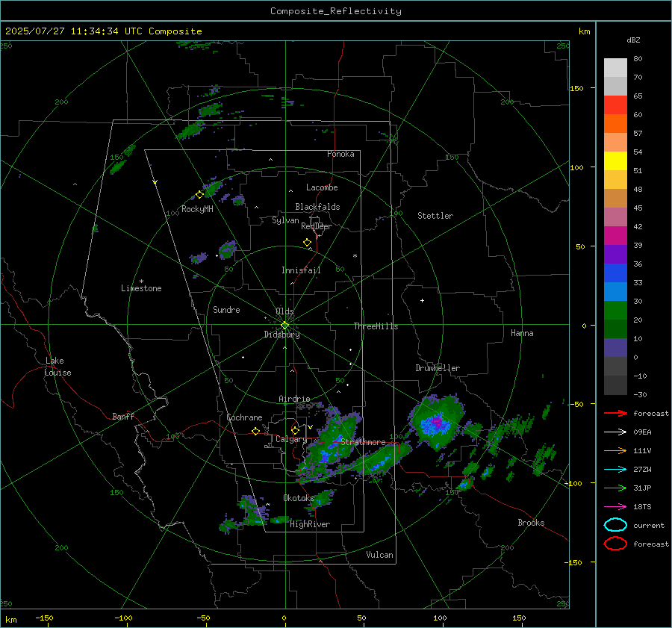The width and height of the screenshot is (672, 628).
Task: Click the red forecast arrow in legend
Action: [615, 413]
